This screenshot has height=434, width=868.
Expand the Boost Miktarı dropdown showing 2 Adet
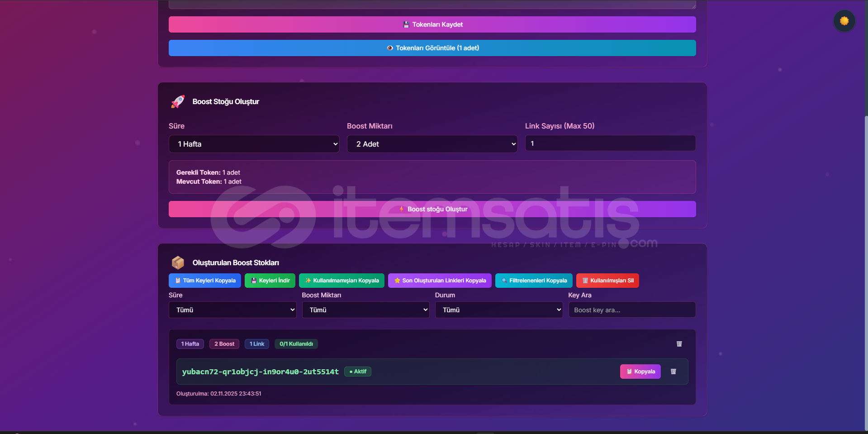pos(432,144)
